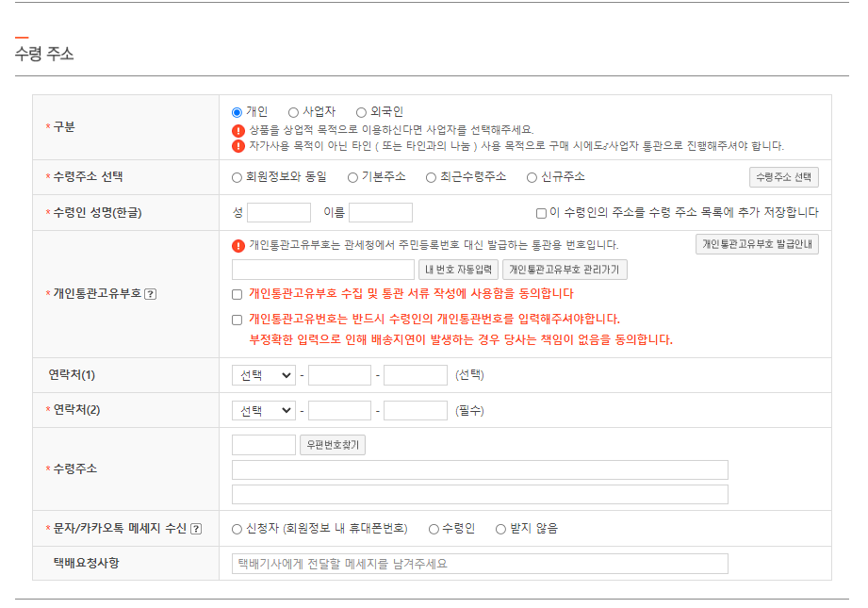Click warning icon beside 개인통관고유부호는 관세청 notice

[238, 245]
